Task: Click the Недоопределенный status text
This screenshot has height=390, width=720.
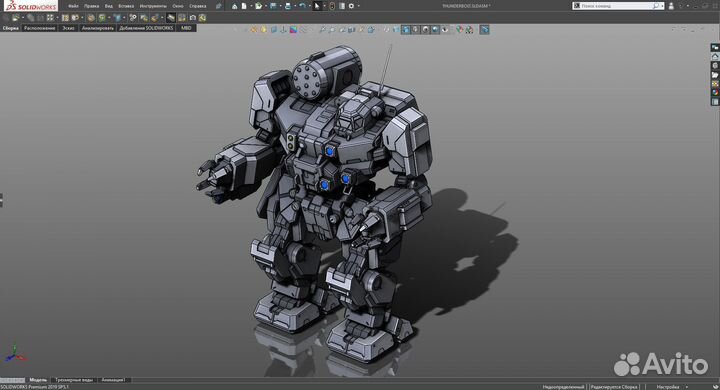Action: tap(563, 387)
